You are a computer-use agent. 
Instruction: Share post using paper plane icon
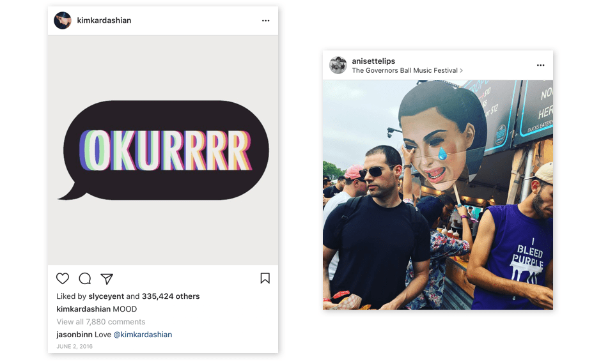click(107, 278)
